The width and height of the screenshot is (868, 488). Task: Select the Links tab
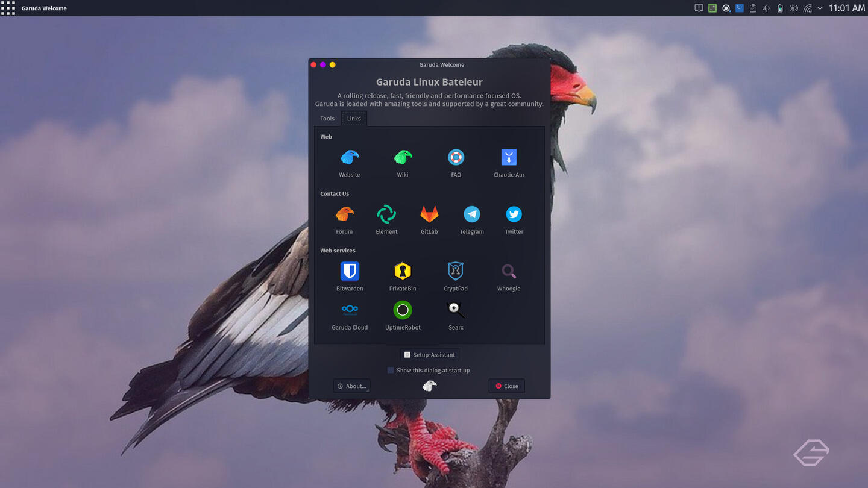point(354,119)
